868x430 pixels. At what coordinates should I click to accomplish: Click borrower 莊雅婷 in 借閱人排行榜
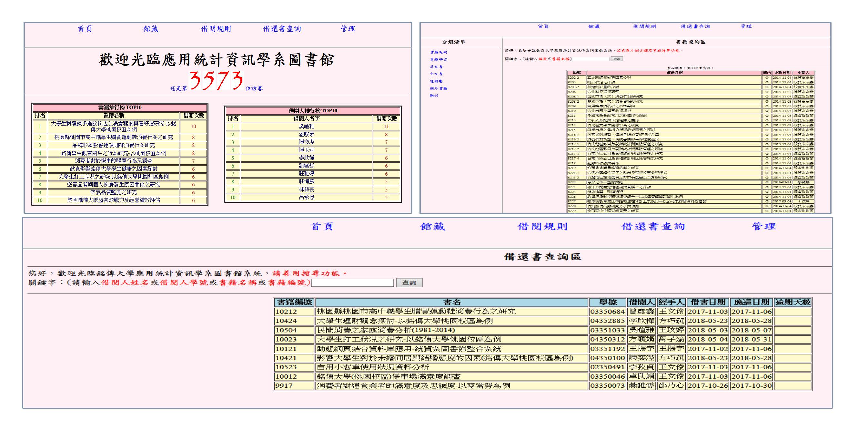tap(306, 174)
